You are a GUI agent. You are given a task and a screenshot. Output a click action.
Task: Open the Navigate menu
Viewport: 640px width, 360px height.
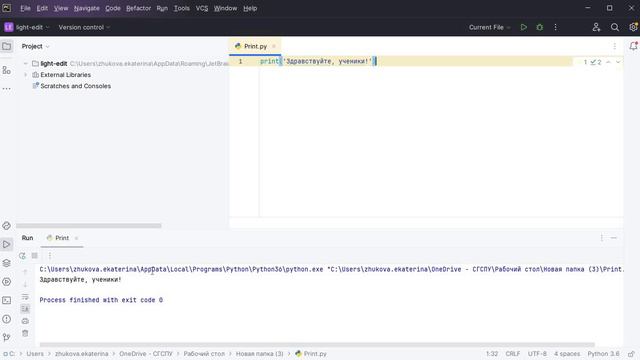pos(87,8)
